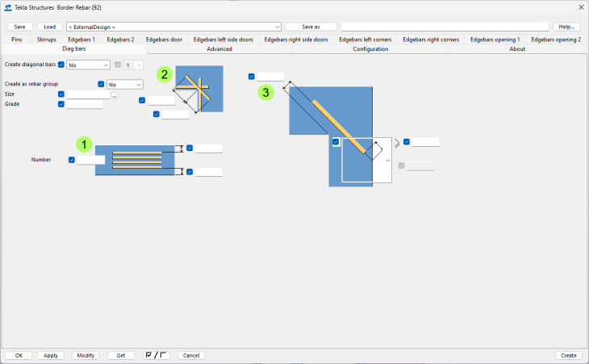Click lower dimension field of diagram 2
The image size is (589, 364).
(x=175, y=114)
